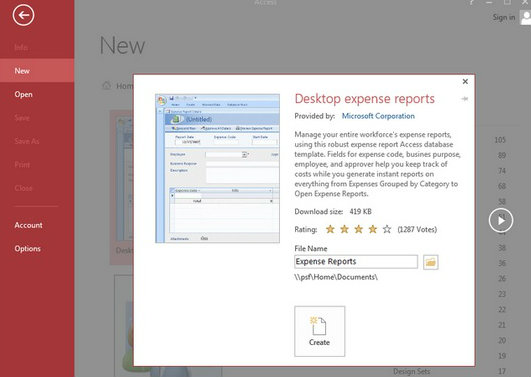Viewport: 531px width, 377px height.
Task: Click the empty fifth rating star
Action: pos(387,229)
